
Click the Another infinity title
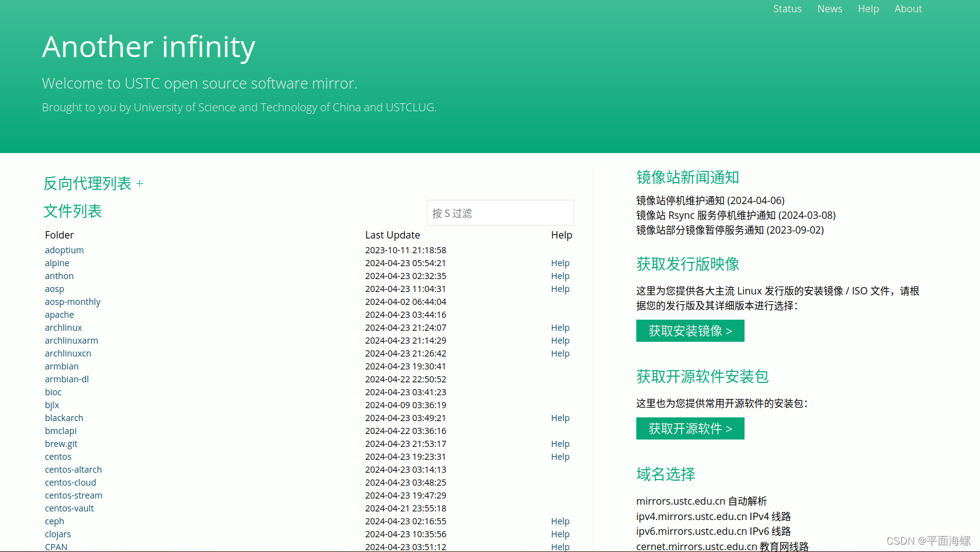pyautogui.click(x=148, y=47)
